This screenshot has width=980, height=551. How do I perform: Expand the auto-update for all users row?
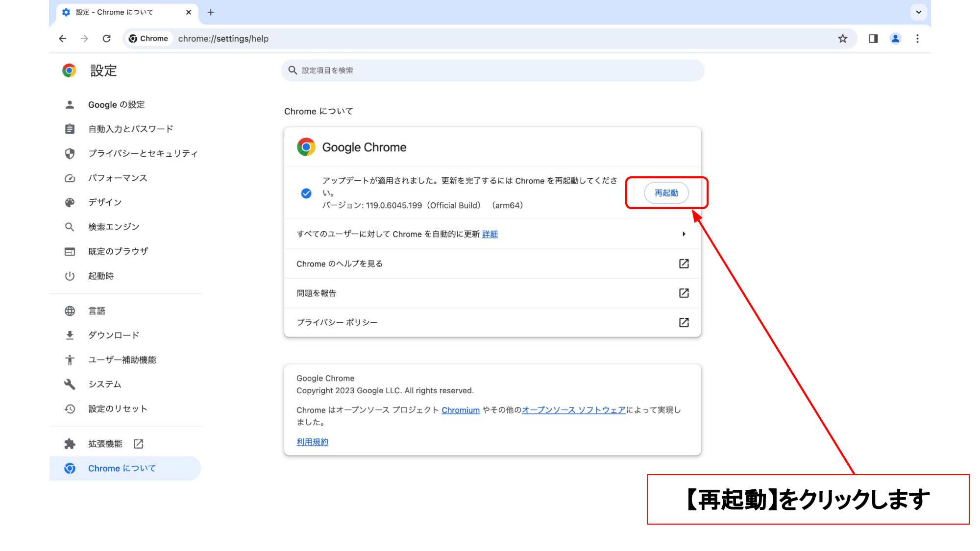point(684,234)
